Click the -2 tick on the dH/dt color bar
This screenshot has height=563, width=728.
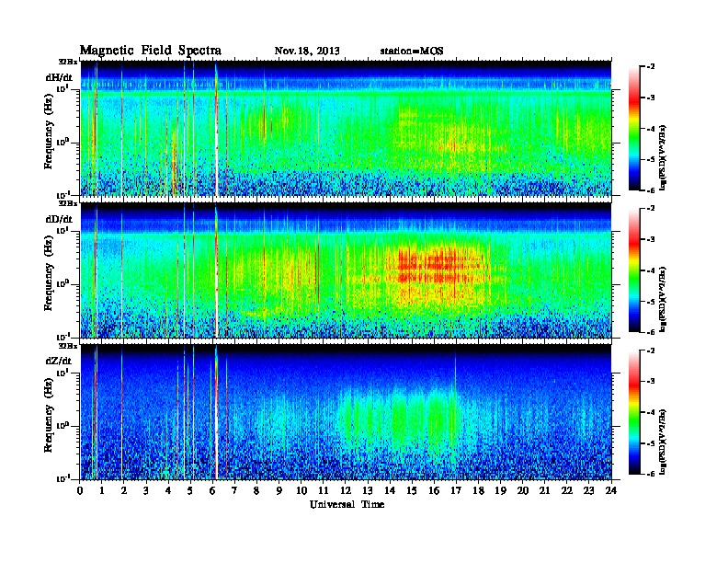coord(650,67)
